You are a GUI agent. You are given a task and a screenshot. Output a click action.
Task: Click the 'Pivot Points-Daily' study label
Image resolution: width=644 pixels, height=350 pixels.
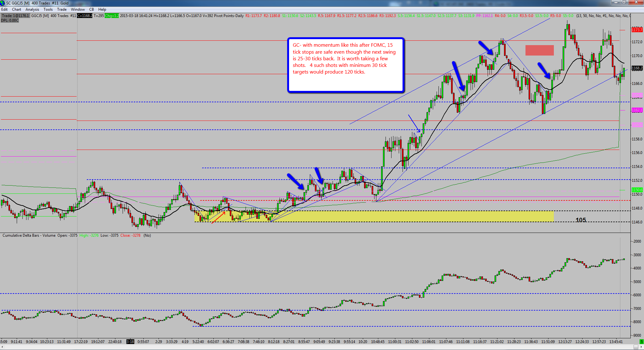(229, 16)
